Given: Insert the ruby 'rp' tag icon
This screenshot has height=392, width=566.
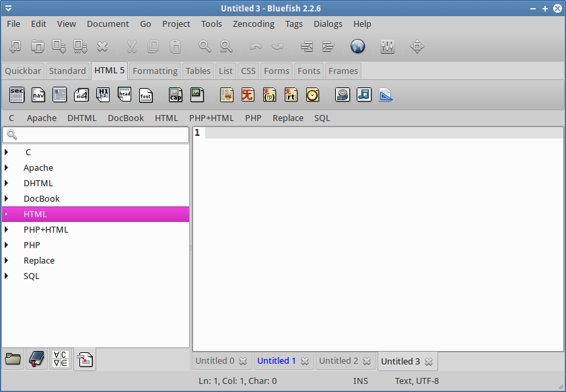Looking at the screenshot, I should pyautogui.click(x=269, y=95).
